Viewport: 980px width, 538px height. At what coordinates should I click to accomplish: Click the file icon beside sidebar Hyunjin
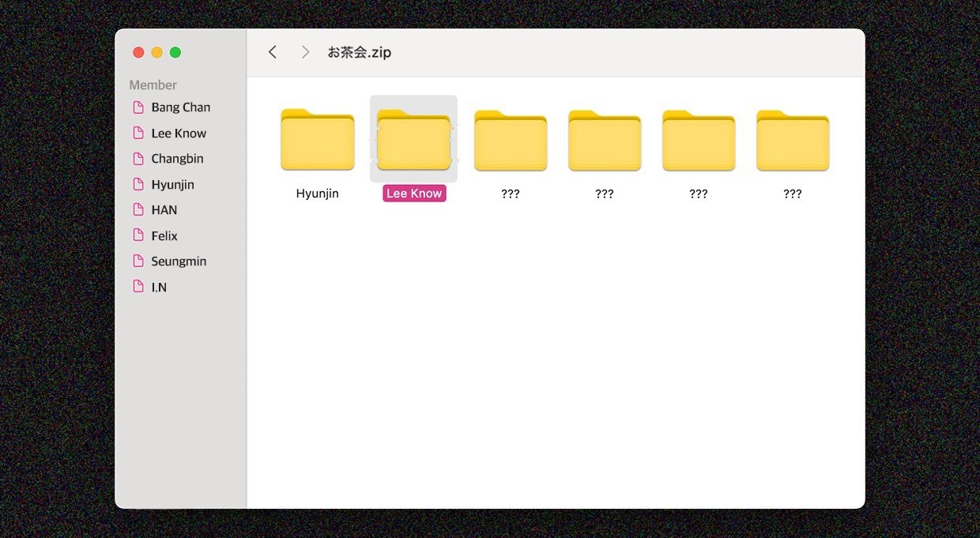pyautogui.click(x=138, y=185)
